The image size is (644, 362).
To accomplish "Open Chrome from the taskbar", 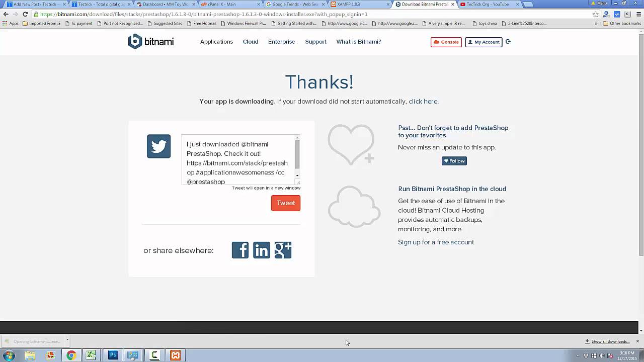I will pos(71,355).
